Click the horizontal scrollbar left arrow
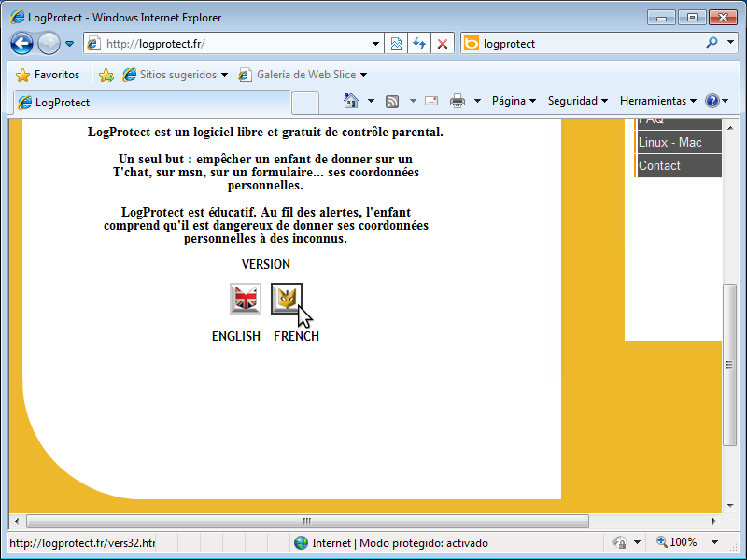 coord(17,521)
